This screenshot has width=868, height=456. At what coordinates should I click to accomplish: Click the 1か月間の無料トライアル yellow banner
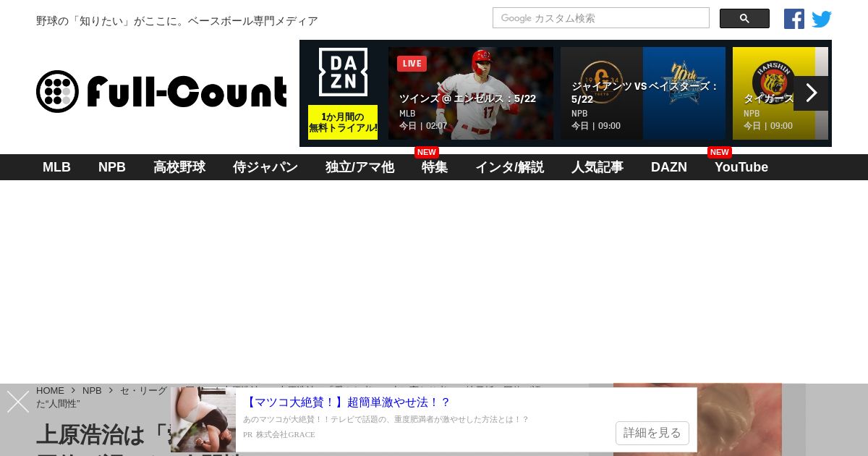343,122
